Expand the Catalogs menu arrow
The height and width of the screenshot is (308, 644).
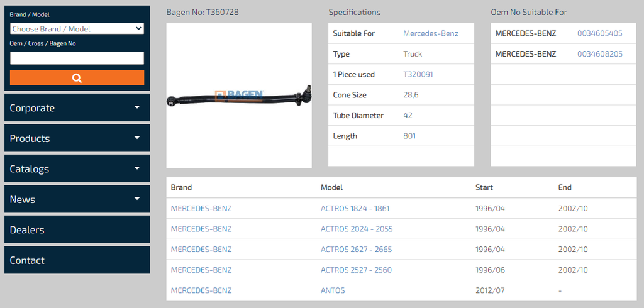click(x=137, y=168)
